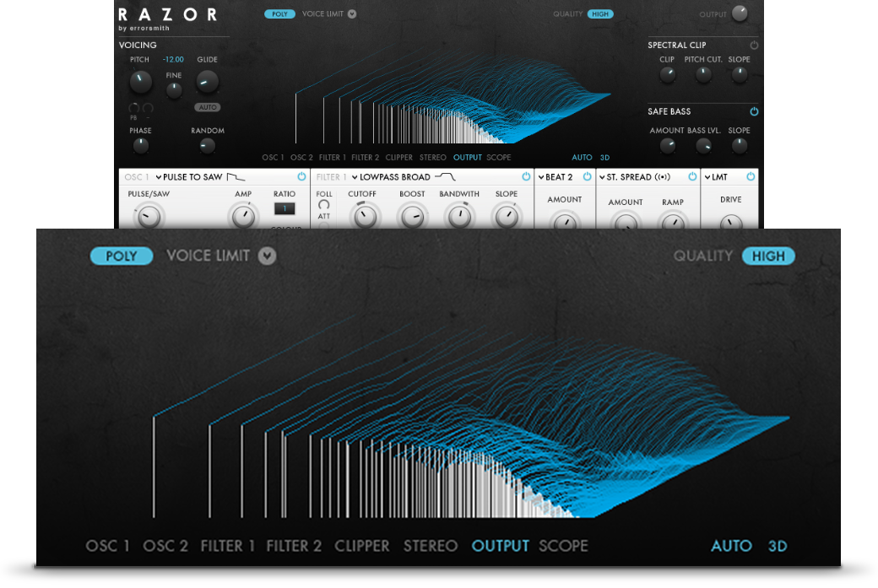Viewport: 878px width, 588px height.
Task: Select SCOPE tab in the enlarged display
Action: click(563, 546)
